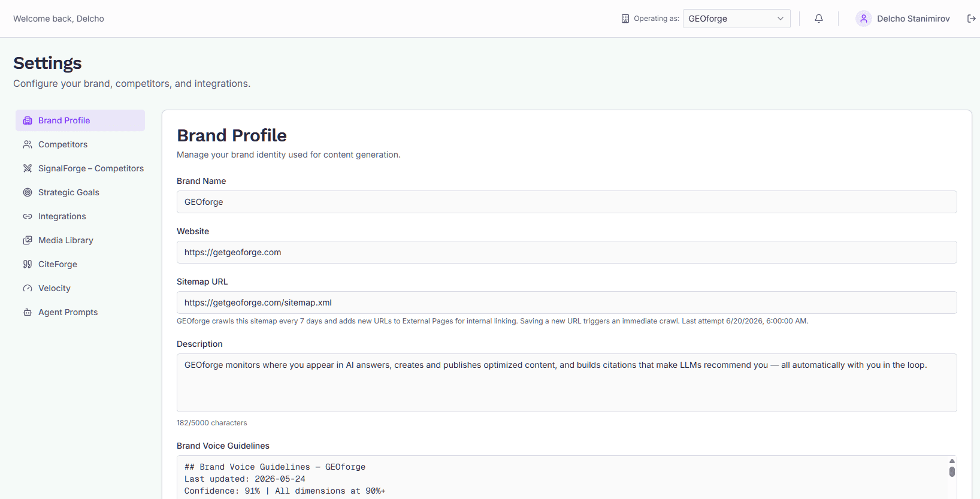Viewport: 980px width, 499px height.
Task: Click the Strategic Goals target icon
Action: pos(28,192)
